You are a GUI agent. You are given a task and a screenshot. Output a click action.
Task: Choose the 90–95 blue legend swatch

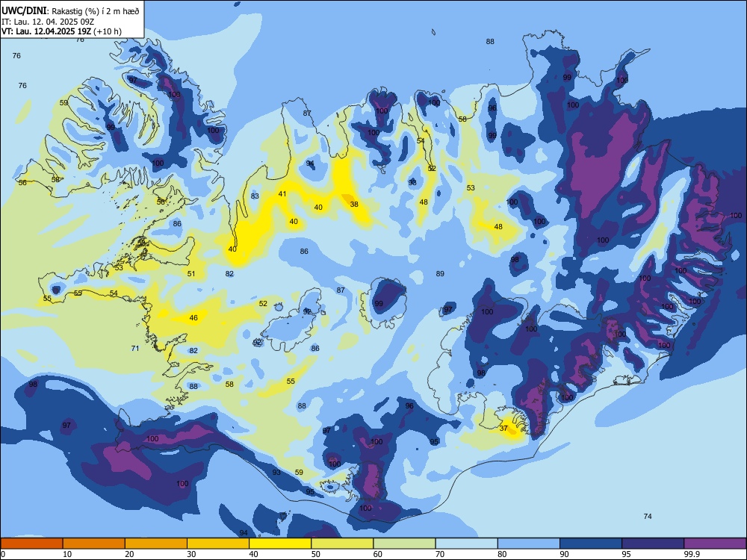pyautogui.click(x=591, y=544)
